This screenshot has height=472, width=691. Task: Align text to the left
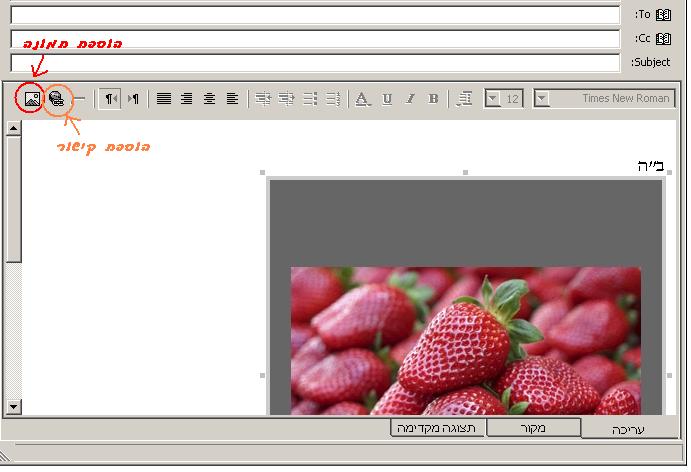232,99
